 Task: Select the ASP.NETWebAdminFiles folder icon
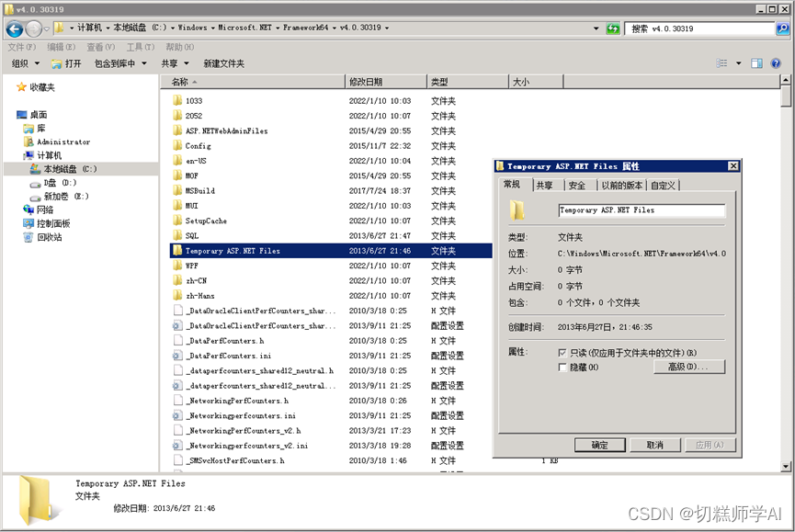177,130
